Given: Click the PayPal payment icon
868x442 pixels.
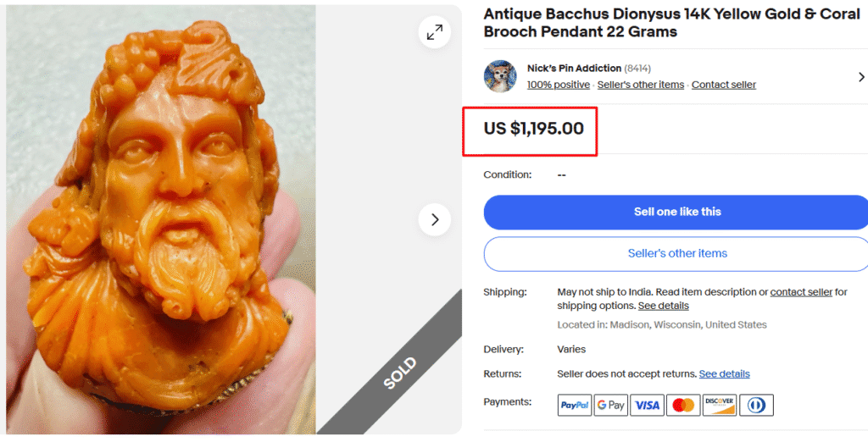Looking at the screenshot, I should point(574,405).
